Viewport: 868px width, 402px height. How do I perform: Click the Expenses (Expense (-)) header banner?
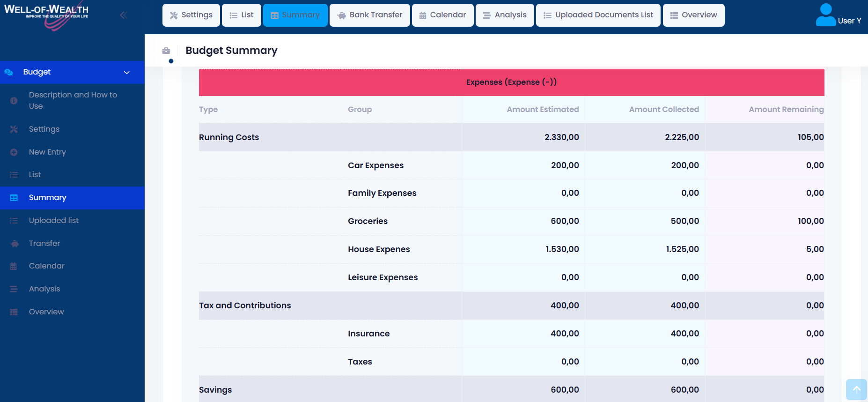(x=511, y=82)
